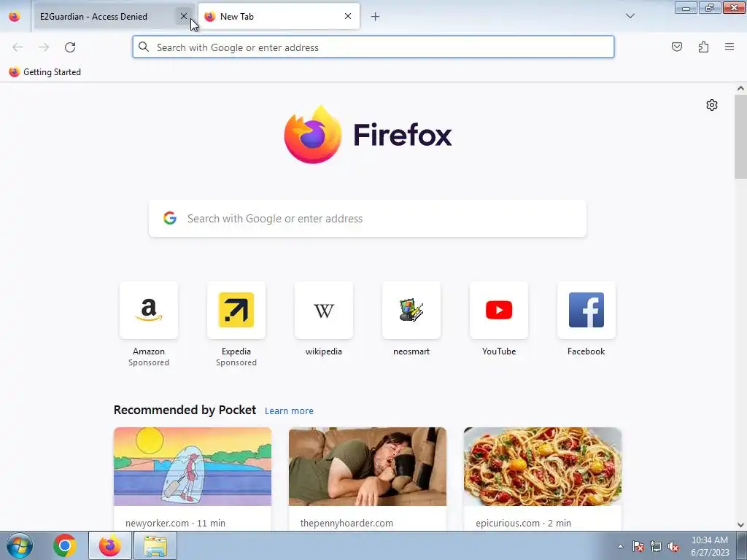The width and height of the screenshot is (747, 560).
Task: Open thepennyhoarder.com story thumbnail
Action: pos(368,467)
